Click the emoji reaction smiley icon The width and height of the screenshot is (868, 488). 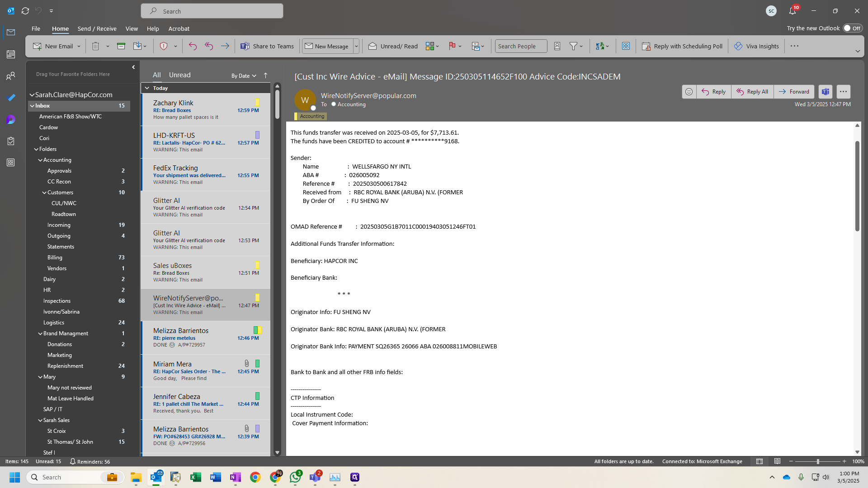[689, 92]
